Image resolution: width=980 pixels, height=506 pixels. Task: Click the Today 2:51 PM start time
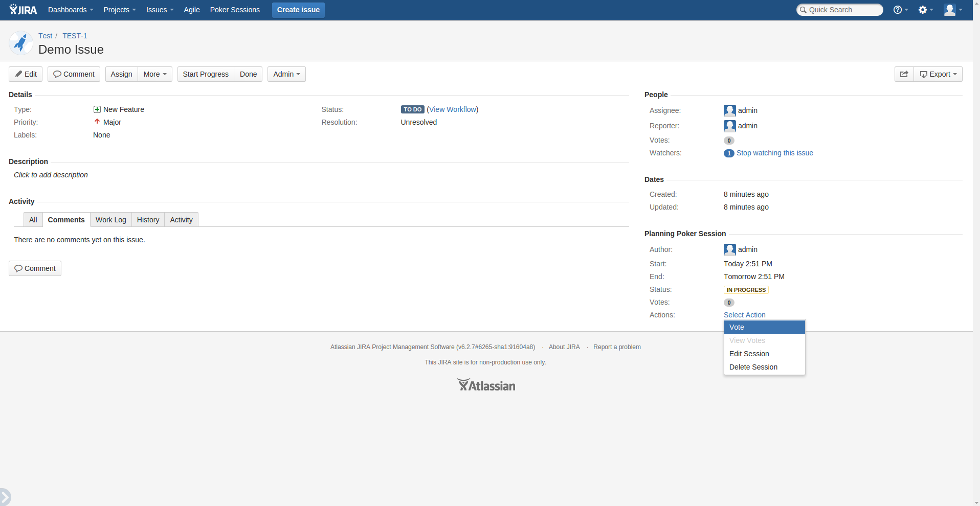pos(748,264)
